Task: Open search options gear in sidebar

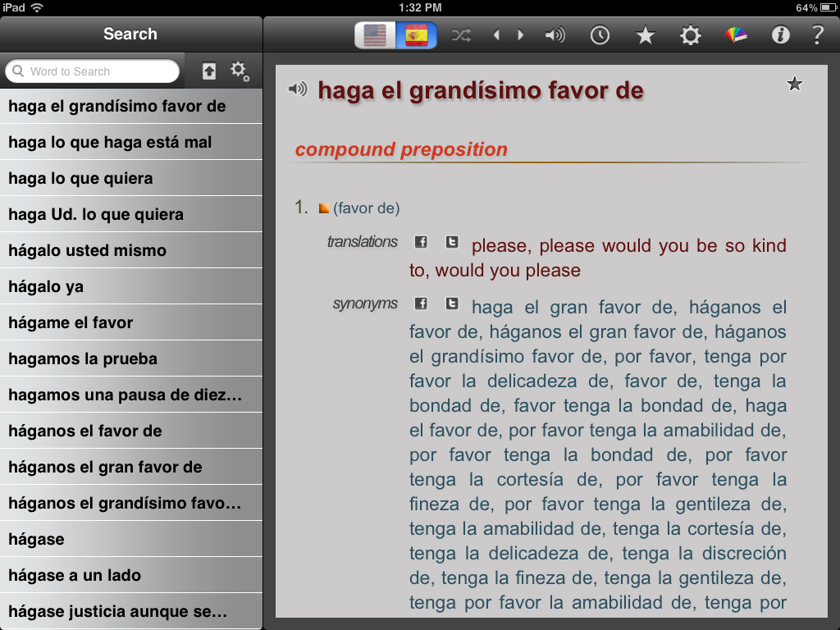Action: [x=240, y=71]
